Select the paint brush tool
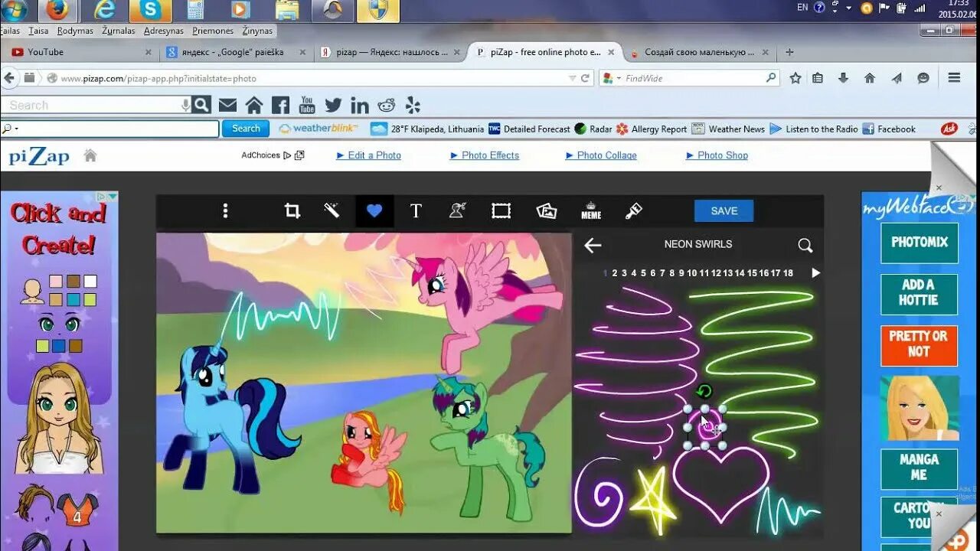 (633, 211)
